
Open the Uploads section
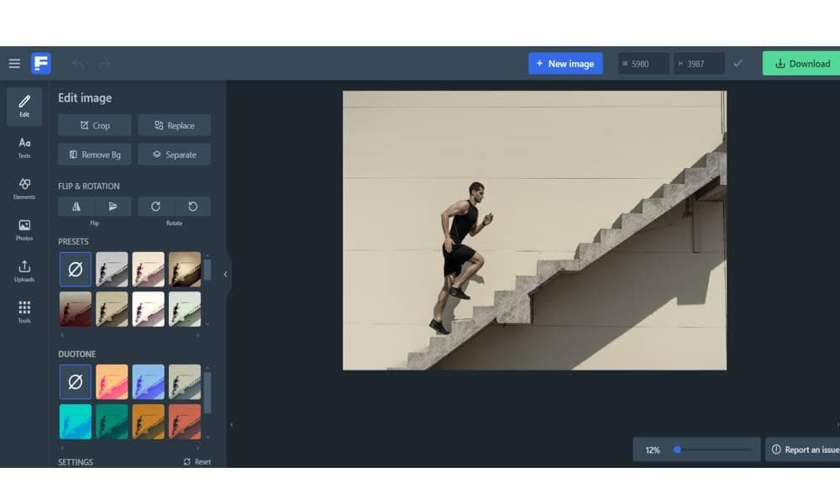tap(24, 271)
